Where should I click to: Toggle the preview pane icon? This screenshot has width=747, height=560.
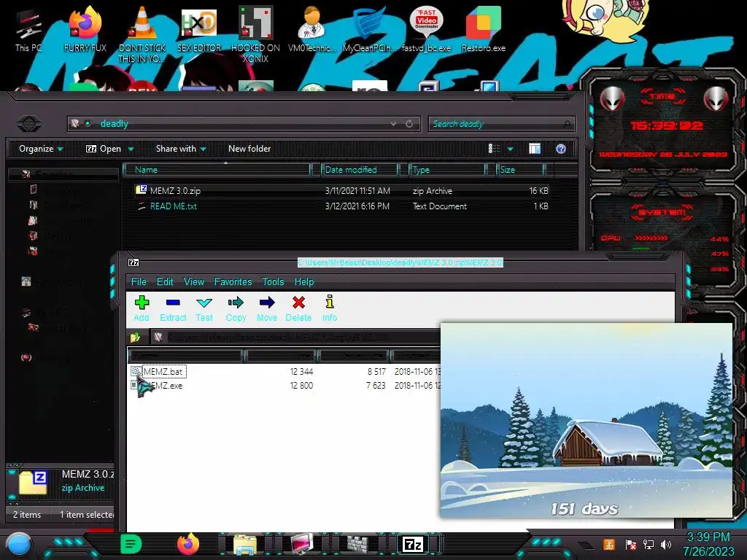[535, 149]
